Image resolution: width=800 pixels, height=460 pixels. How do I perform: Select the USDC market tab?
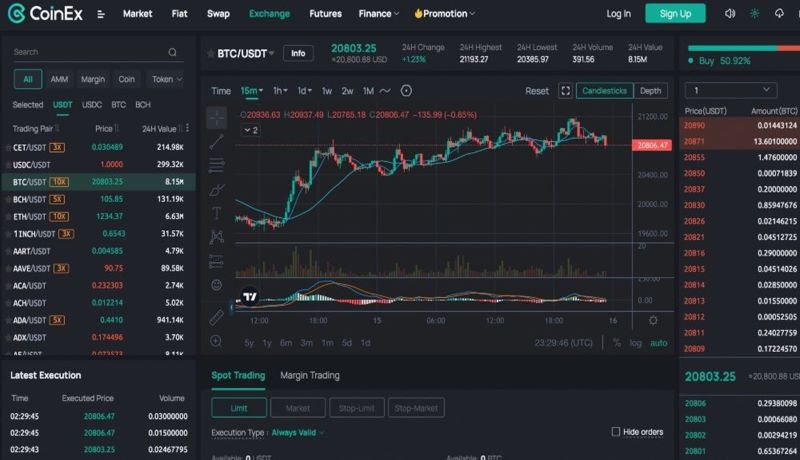(92, 105)
